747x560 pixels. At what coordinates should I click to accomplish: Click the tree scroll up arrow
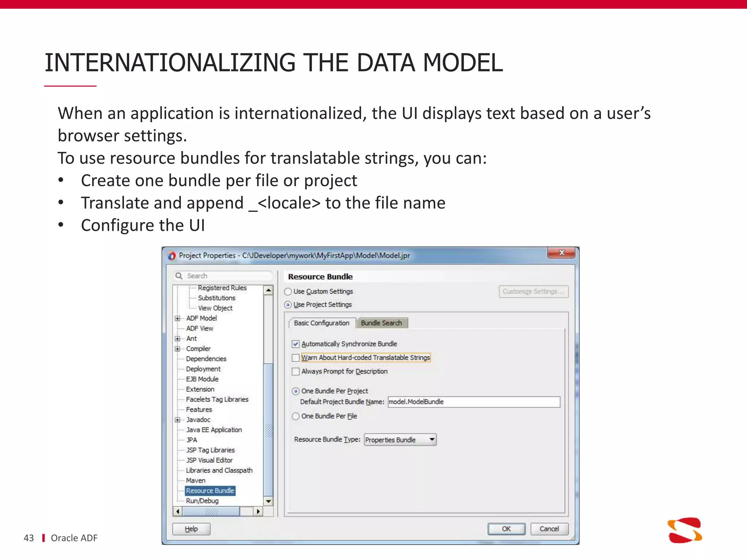pyautogui.click(x=268, y=291)
